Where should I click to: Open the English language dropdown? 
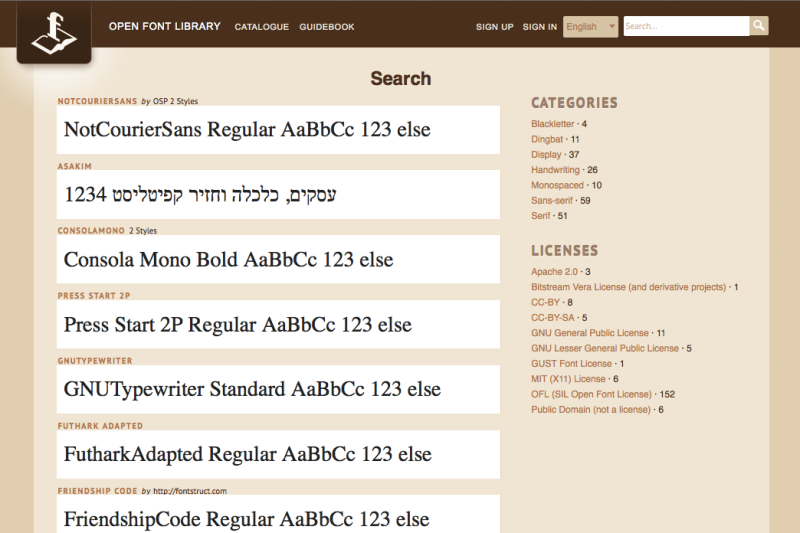pos(590,27)
